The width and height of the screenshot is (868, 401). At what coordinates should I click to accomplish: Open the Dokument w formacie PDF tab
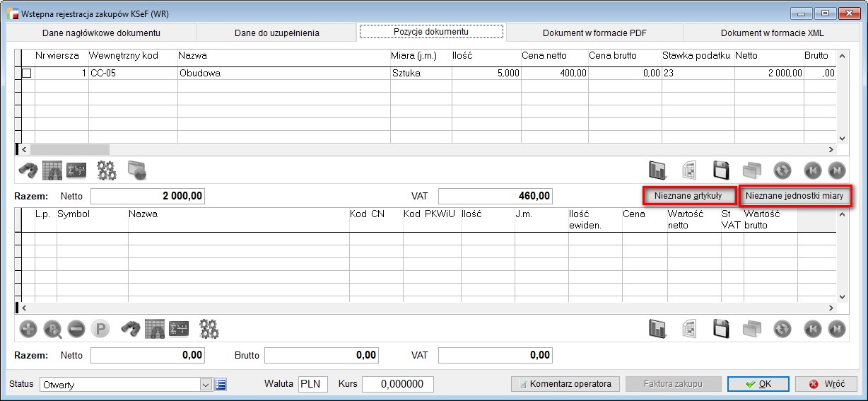[594, 33]
